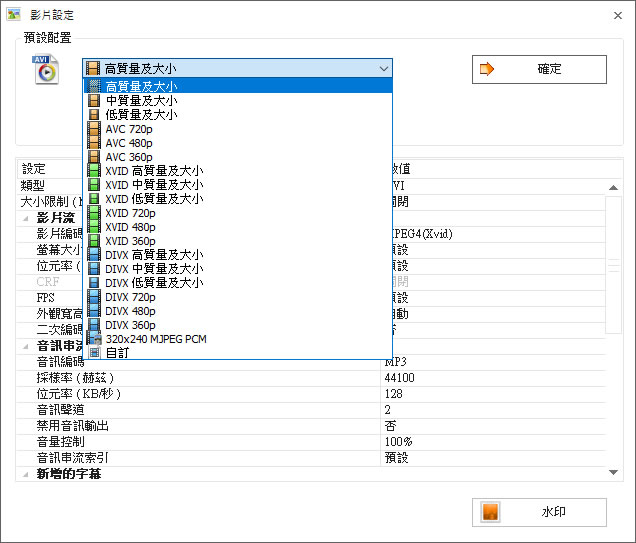
Task: Click the disabled CRF row label
Action: 48,281
